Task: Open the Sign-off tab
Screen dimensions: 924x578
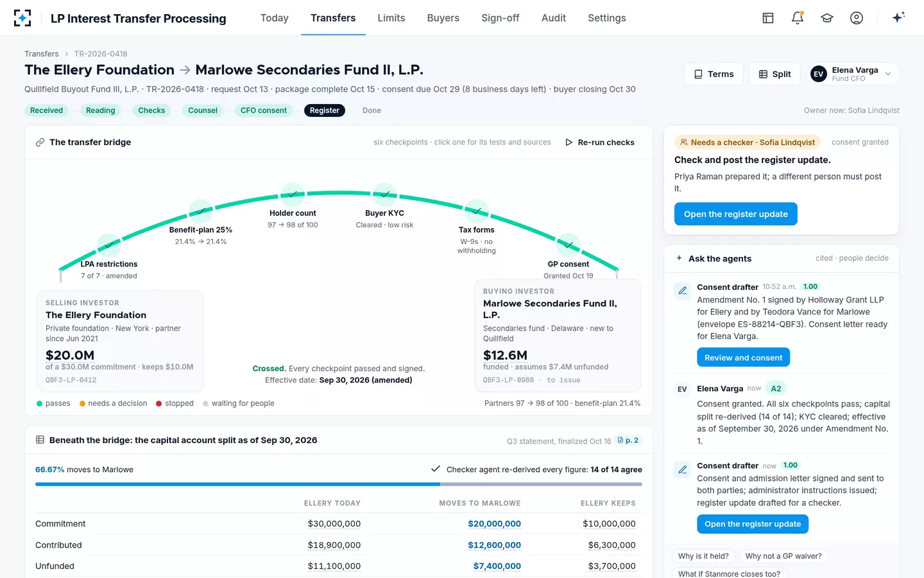Action: [501, 18]
